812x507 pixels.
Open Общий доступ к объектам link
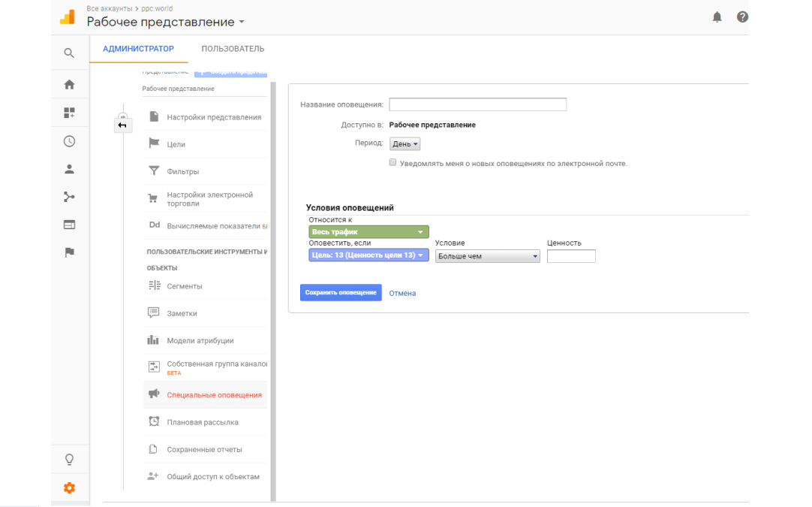click(x=213, y=477)
